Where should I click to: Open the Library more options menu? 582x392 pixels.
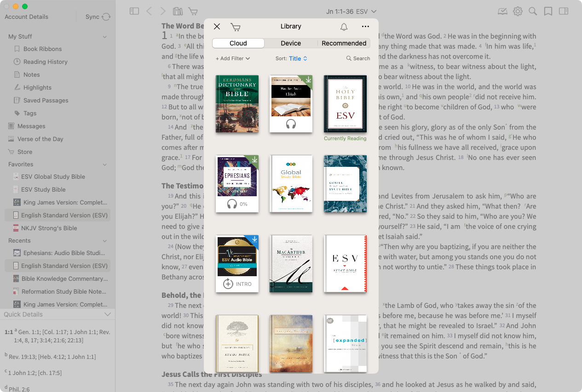(x=365, y=27)
